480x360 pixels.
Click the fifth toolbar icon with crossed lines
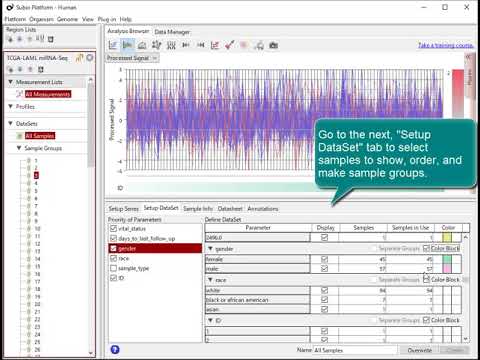pyautogui.click(x=171, y=45)
